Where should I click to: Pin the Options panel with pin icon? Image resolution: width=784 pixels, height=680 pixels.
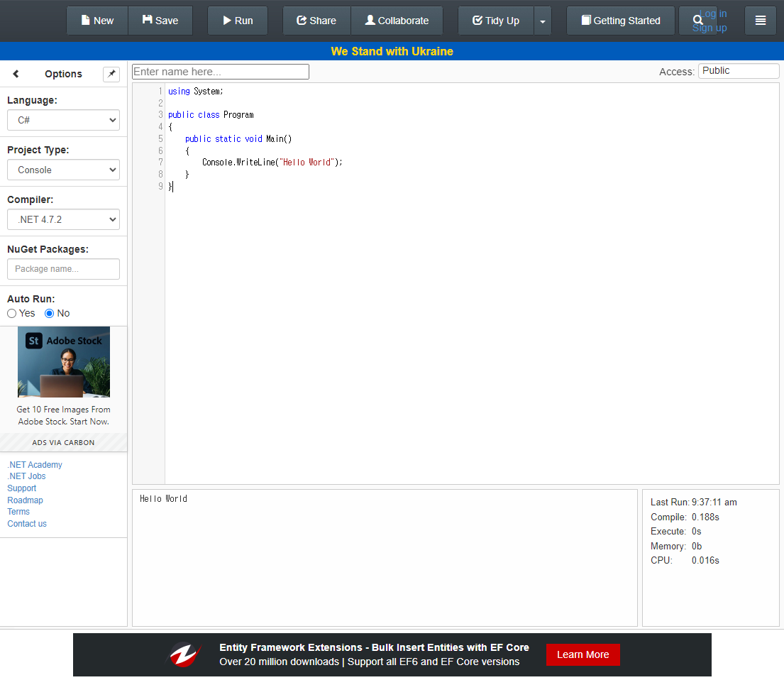(x=111, y=74)
